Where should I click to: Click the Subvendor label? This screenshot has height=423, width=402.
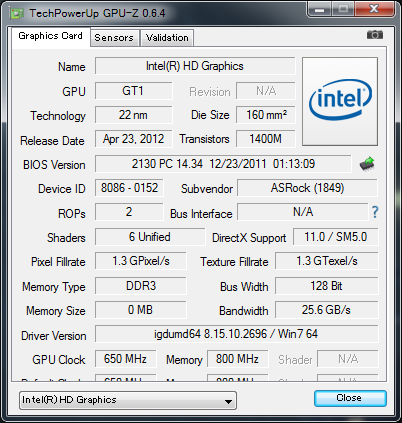[207, 189]
